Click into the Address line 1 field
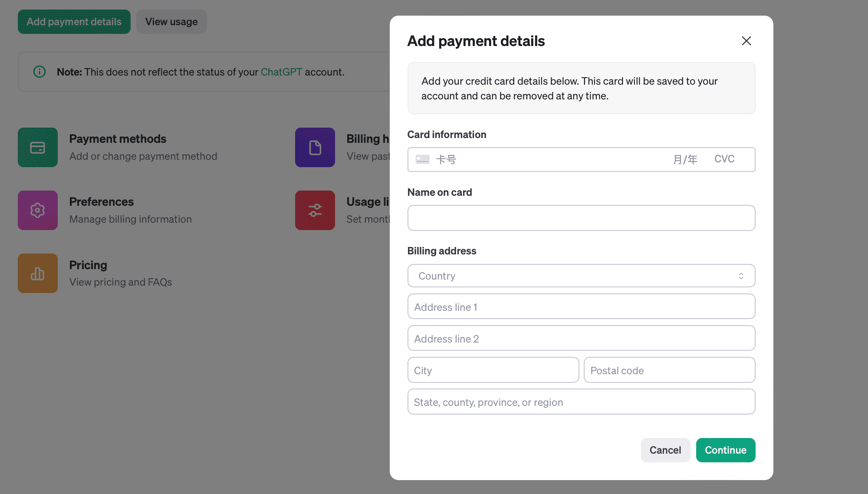Viewport: 868px width, 494px height. point(582,306)
